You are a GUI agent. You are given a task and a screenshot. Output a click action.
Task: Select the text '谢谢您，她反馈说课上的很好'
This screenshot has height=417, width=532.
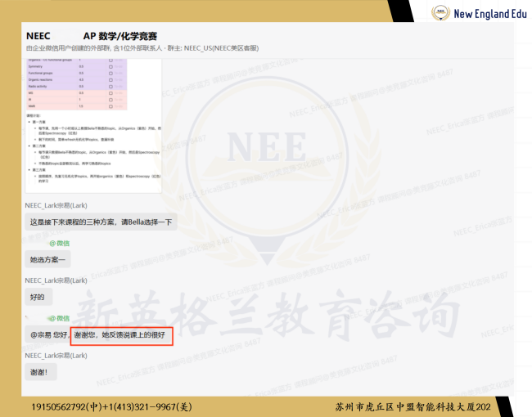pos(119,335)
